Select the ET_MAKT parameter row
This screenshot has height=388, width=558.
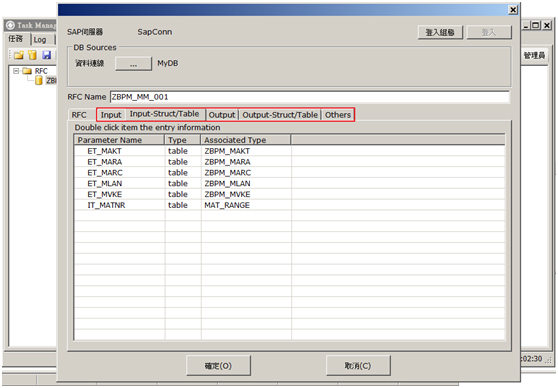click(289, 151)
